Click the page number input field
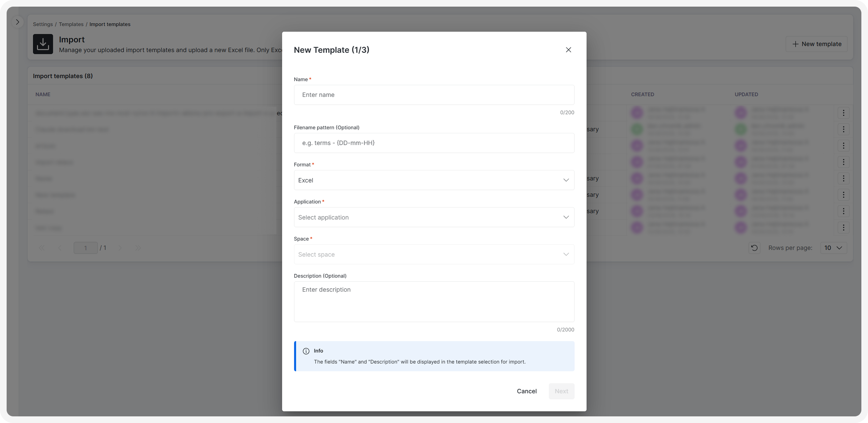 (85, 248)
